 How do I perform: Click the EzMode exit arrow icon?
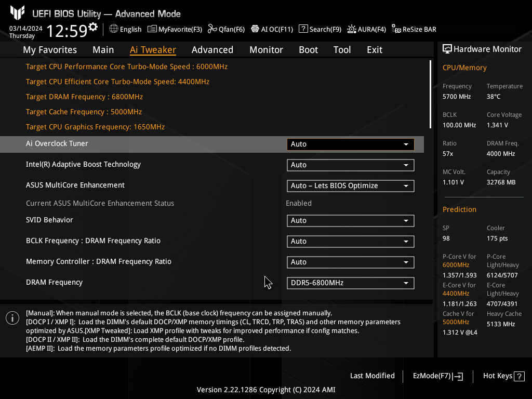click(x=458, y=376)
